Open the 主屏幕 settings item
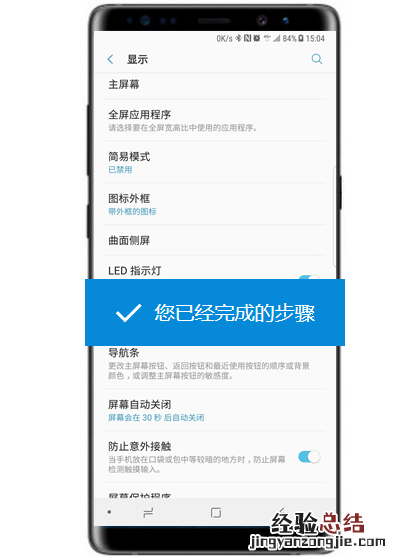Screen dimensions: 400x560 point(215,85)
